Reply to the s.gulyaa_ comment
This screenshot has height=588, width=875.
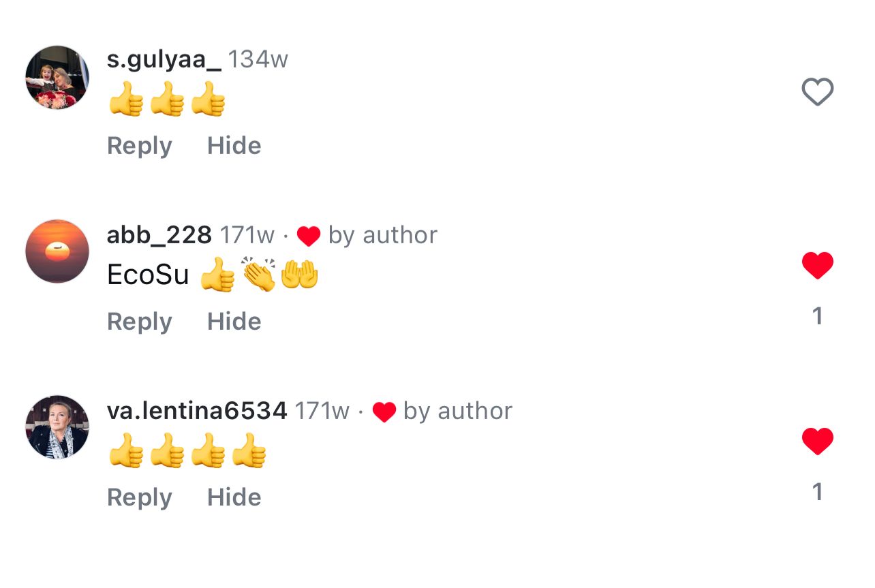(139, 146)
